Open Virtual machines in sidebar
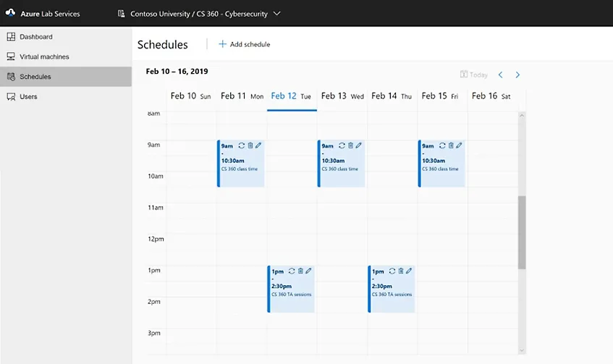Screen dimensions: 613x364 coord(43,56)
